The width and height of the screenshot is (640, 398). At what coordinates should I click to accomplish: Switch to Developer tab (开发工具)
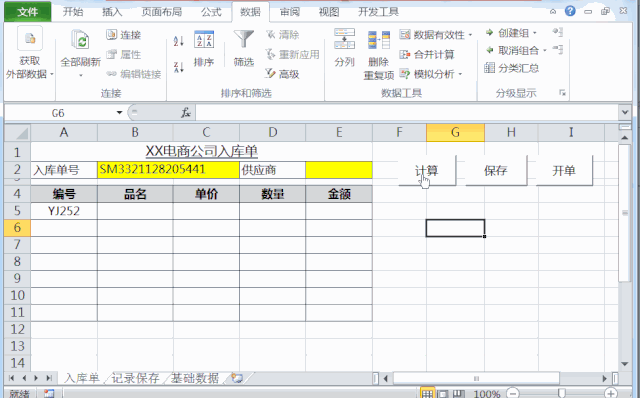(x=378, y=12)
